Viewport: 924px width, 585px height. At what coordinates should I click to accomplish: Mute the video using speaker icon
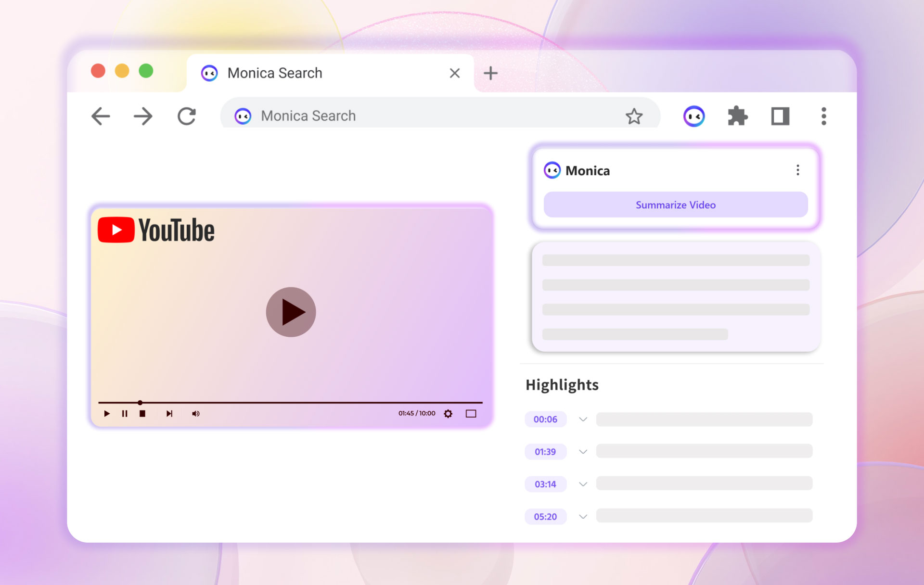(196, 414)
